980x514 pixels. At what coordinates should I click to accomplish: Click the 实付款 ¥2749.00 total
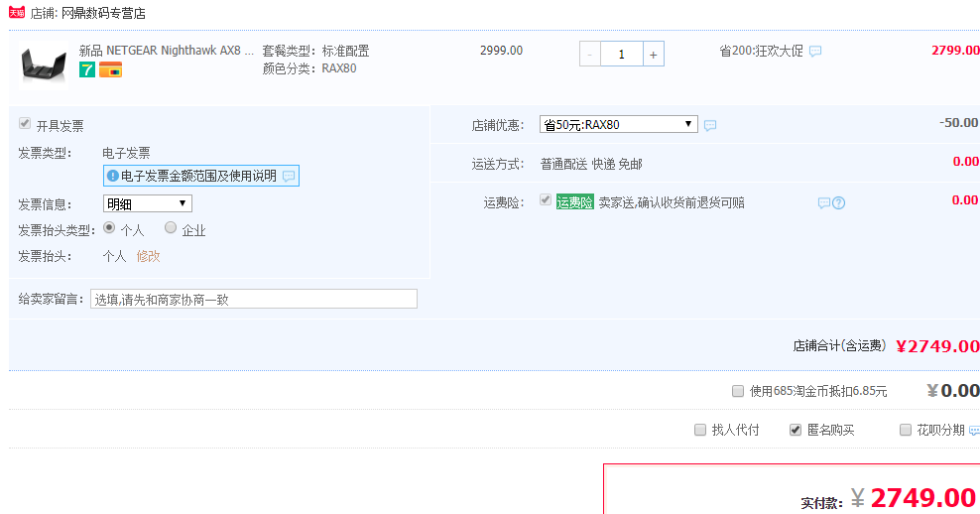coord(914,498)
